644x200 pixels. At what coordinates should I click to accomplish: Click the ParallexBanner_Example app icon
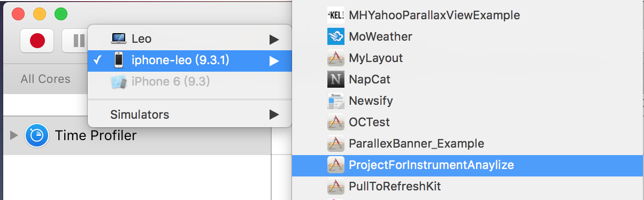(335, 144)
